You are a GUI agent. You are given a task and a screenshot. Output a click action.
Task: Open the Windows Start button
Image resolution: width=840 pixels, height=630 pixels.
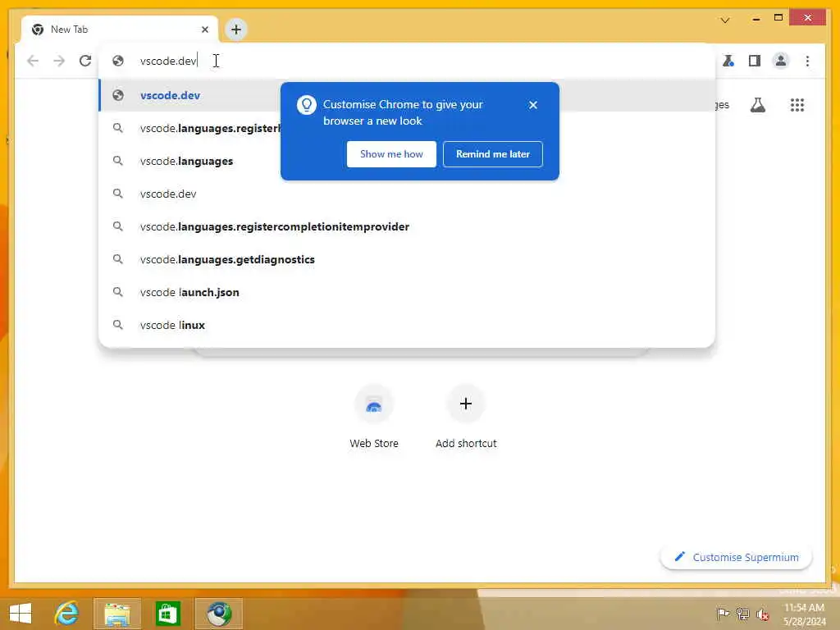point(21,614)
